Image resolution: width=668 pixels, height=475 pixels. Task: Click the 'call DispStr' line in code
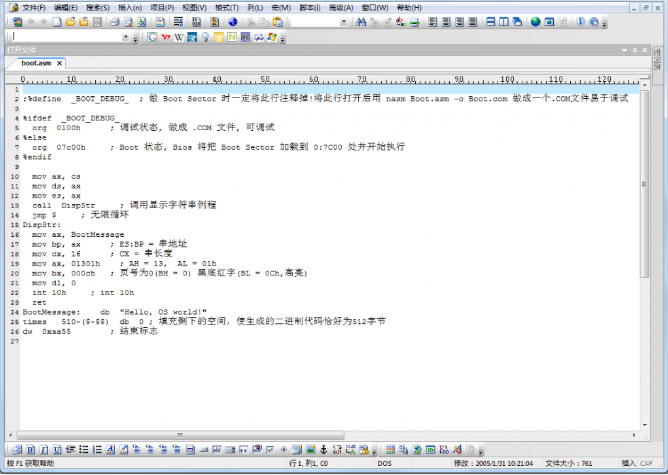(63, 206)
